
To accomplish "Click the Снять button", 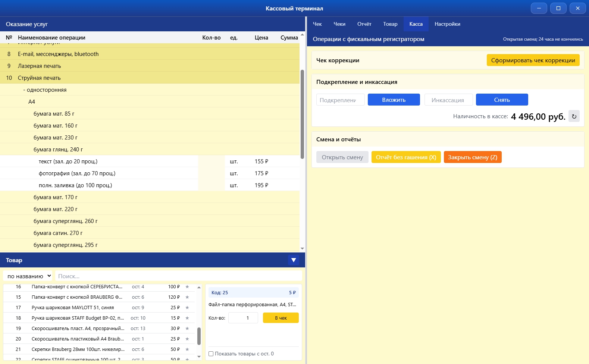I will [502, 100].
